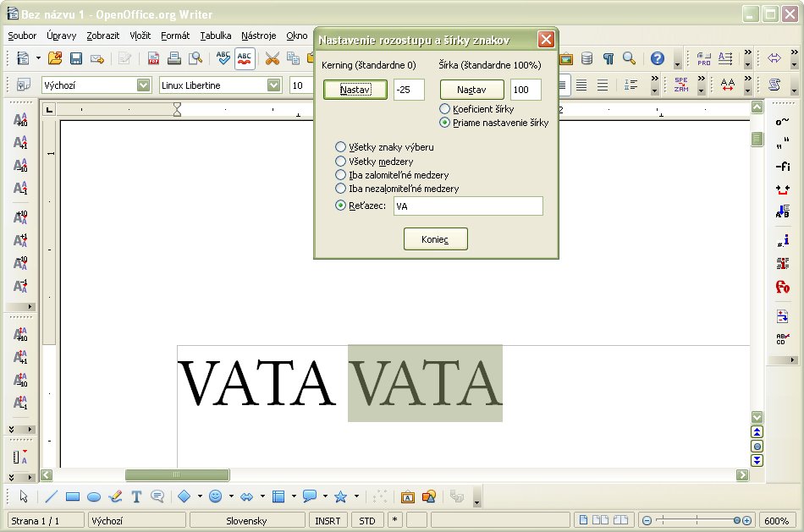Toggle AutoSpellcheck ABC wavy underline icon
Image resolution: width=804 pixels, height=532 pixels.
click(x=245, y=58)
